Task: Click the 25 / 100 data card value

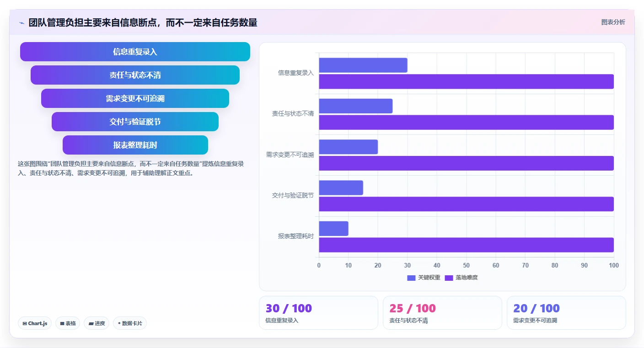Action: coord(413,308)
